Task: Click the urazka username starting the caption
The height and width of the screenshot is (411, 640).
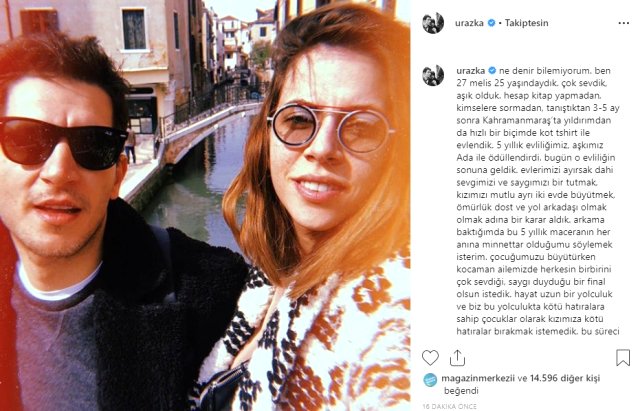Action: pos(471,71)
